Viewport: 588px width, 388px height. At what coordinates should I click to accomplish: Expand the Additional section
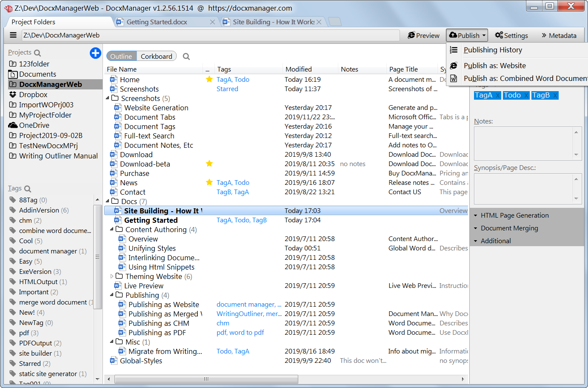(475, 241)
